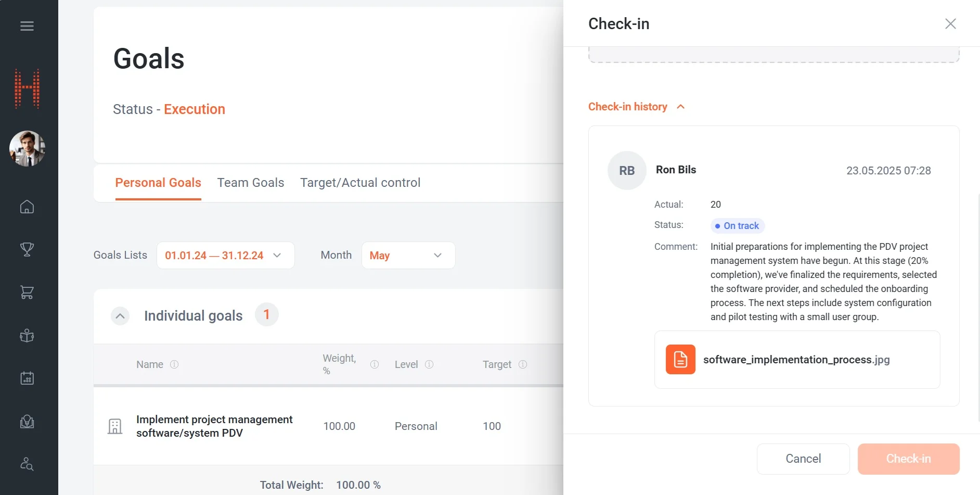This screenshot has height=495, width=980.
Task: Switch to the Team Goals tab
Action: [x=250, y=183]
